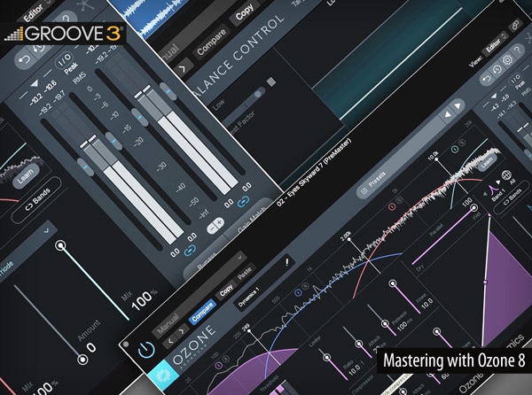Click the chain link icon above View Editor
The width and height of the screenshot is (532, 395).
click(516, 25)
